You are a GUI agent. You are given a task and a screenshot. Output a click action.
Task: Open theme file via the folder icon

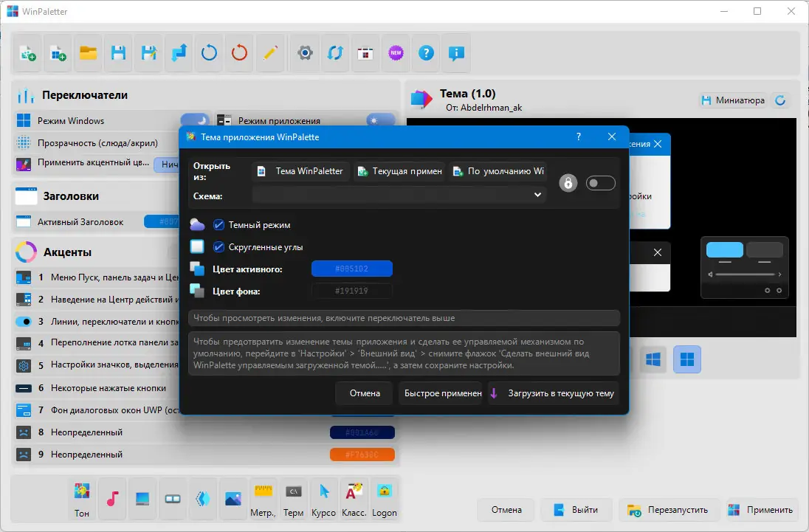[x=89, y=53]
